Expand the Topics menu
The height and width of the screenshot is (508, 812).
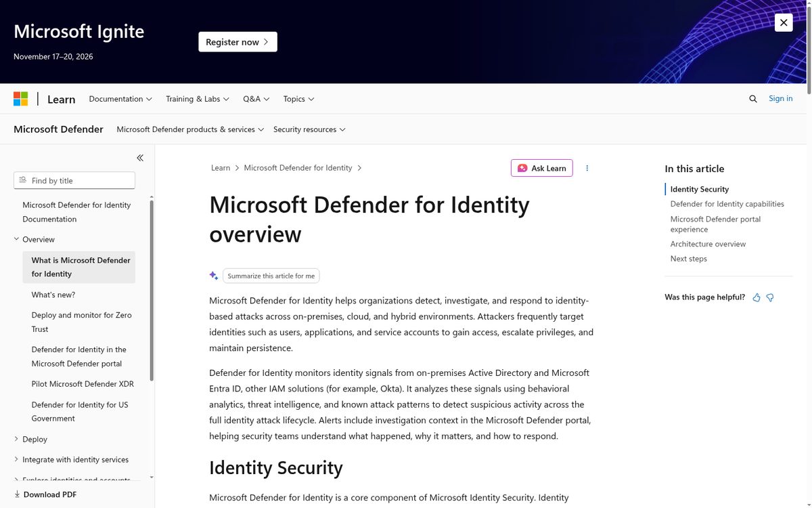pyautogui.click(x=299, y=99)
